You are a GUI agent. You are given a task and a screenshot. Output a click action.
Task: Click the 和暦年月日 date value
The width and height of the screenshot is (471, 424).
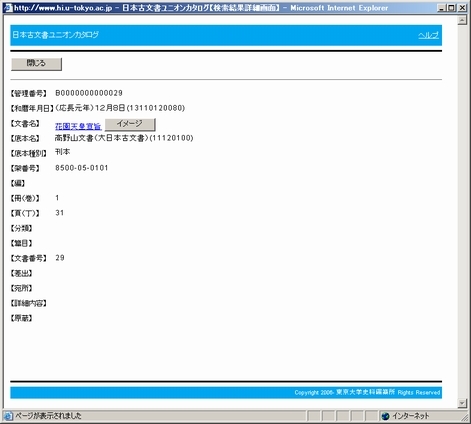pyautogui.click(x=120, y=108)
